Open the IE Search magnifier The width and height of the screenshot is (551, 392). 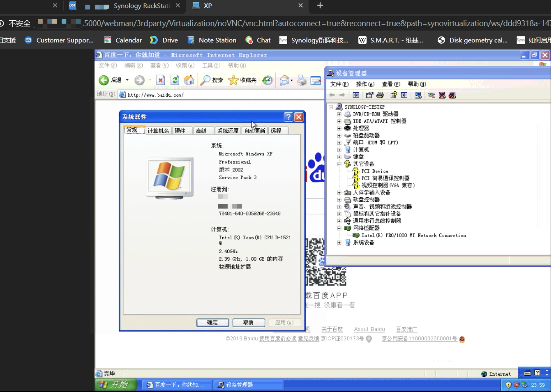(x=206, y=80)
